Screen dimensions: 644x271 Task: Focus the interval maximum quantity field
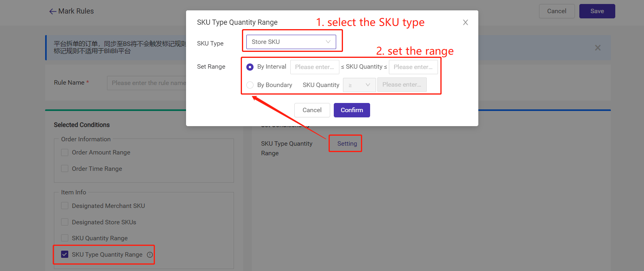pos(413,67)
